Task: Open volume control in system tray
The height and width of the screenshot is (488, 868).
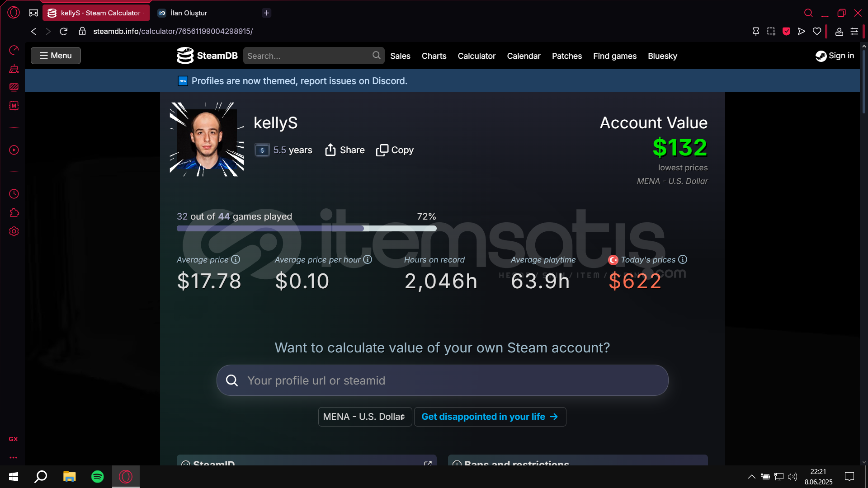Action: tap(793, 476)
